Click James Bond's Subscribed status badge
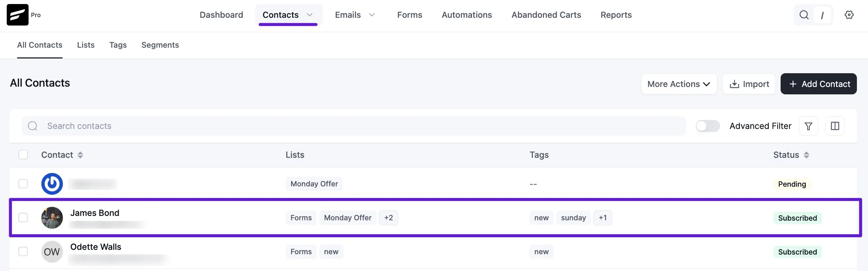Viewport: 868px width, 271px height. [x=797, y=218]
